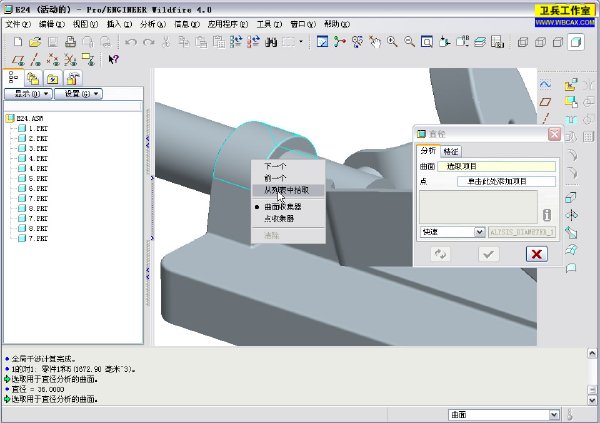Image resolution: width=600 pixels, height=423 pixels.
Task: Open the model tree tab icon
Action: click(x=13, y=78)
